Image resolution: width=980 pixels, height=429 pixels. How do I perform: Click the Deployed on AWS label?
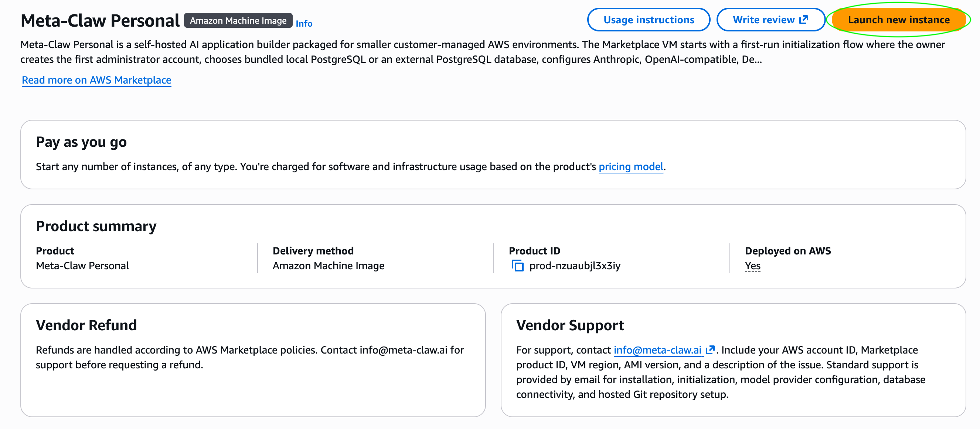[788, 251]
